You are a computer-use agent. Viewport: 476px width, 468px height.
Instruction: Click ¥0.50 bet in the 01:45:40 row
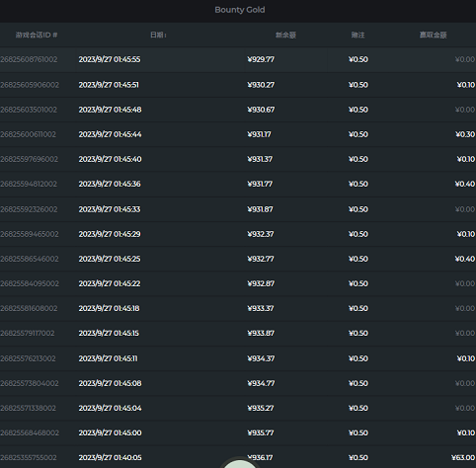358,159
